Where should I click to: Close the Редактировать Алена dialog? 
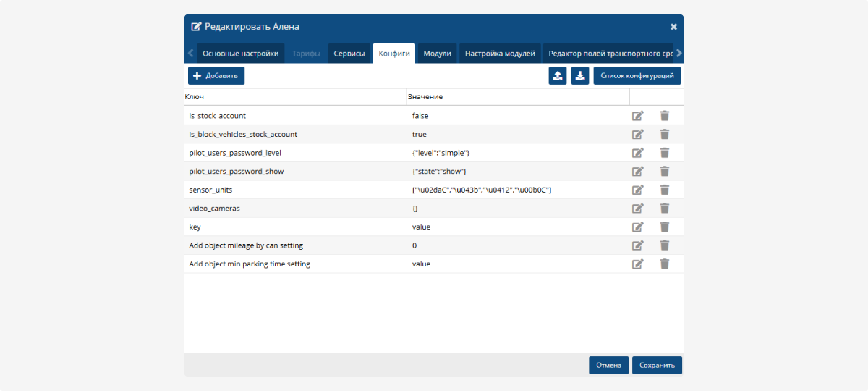(x=673, y=27)
